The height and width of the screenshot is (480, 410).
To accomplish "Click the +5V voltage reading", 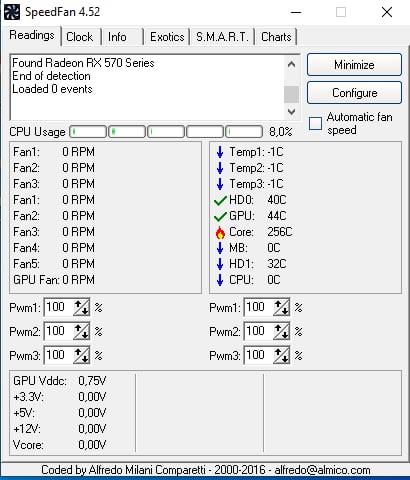I will [60, 413].
